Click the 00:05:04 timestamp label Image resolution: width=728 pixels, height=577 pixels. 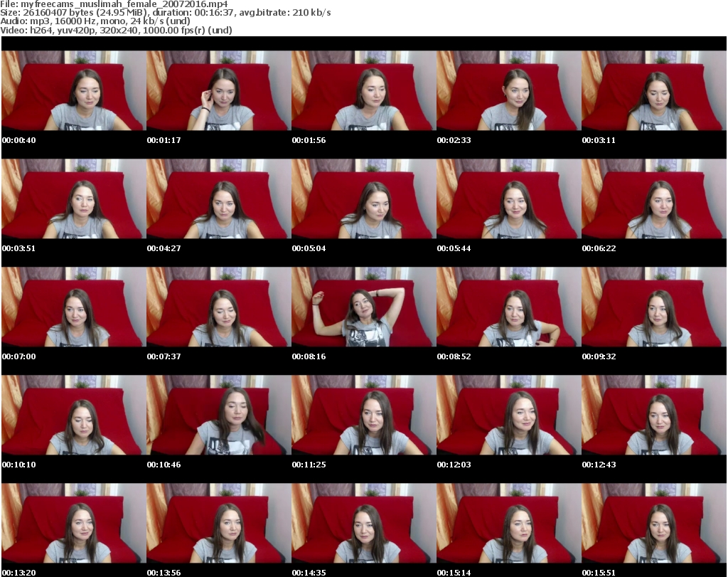pos(309,248)
